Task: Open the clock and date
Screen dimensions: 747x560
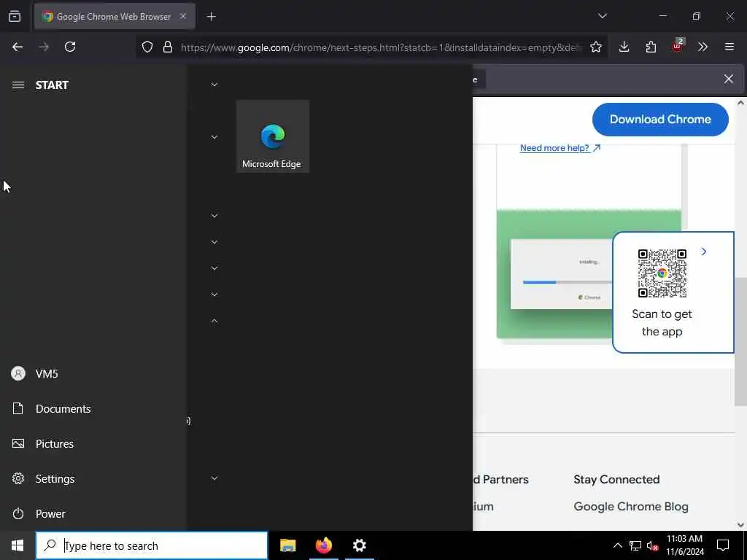Action: pos(684,545)
